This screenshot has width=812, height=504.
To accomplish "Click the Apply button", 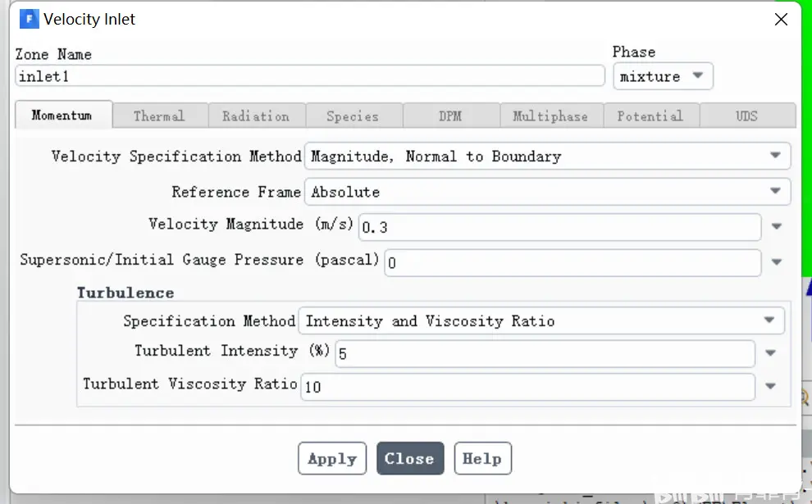I will pyautogui.click(x=332, y=458).
